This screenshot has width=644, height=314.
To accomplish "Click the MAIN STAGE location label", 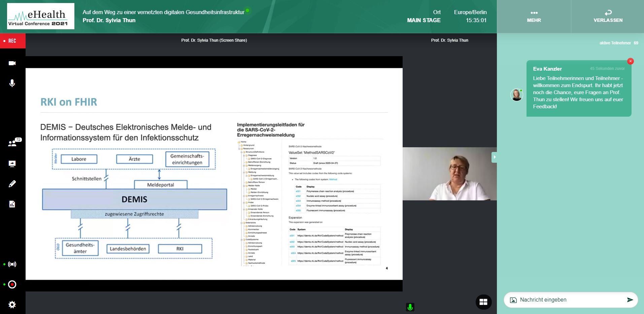I will click(424, 20).
